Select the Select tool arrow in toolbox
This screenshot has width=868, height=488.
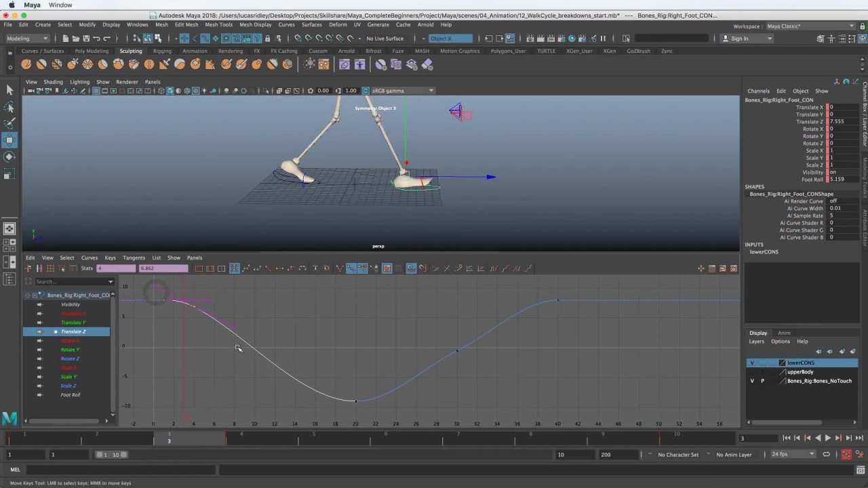pos(9,90)
